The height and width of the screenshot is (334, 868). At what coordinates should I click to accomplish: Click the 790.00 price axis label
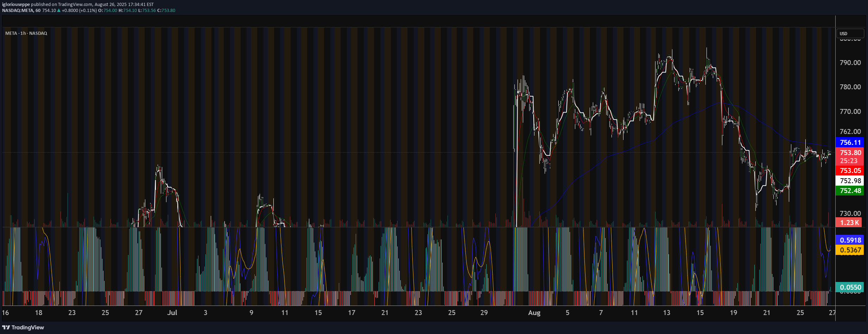point(850,63)
